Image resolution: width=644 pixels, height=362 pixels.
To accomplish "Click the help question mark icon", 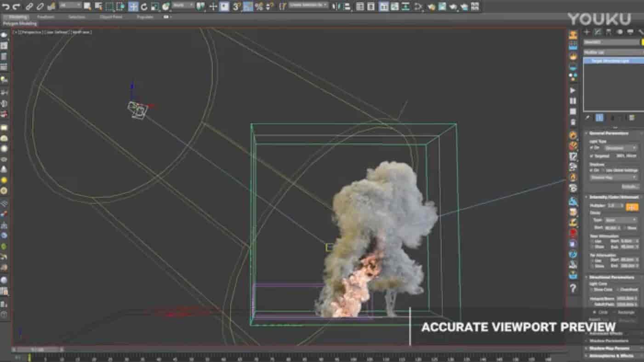I will 573,289.
